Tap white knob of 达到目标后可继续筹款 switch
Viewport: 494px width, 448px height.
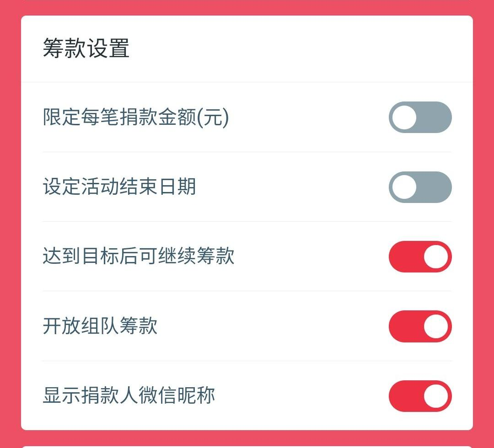coord(435,256)
